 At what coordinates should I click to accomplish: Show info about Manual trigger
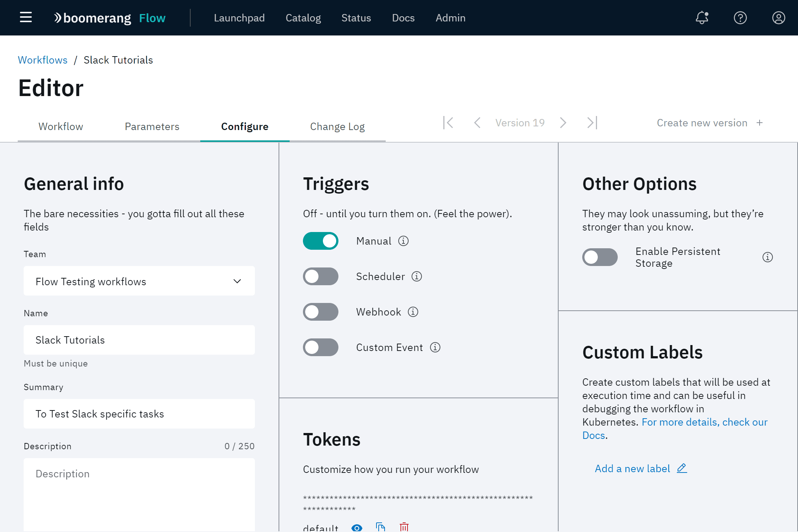point(403,241)
